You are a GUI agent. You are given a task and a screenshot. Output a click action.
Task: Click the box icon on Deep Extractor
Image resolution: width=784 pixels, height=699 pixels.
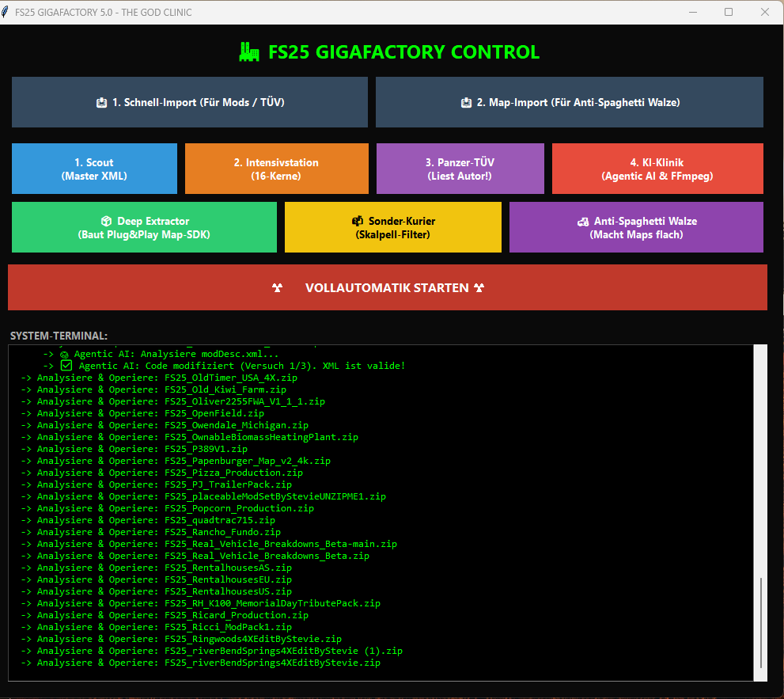pyautogui.click(x=105, y=222)
